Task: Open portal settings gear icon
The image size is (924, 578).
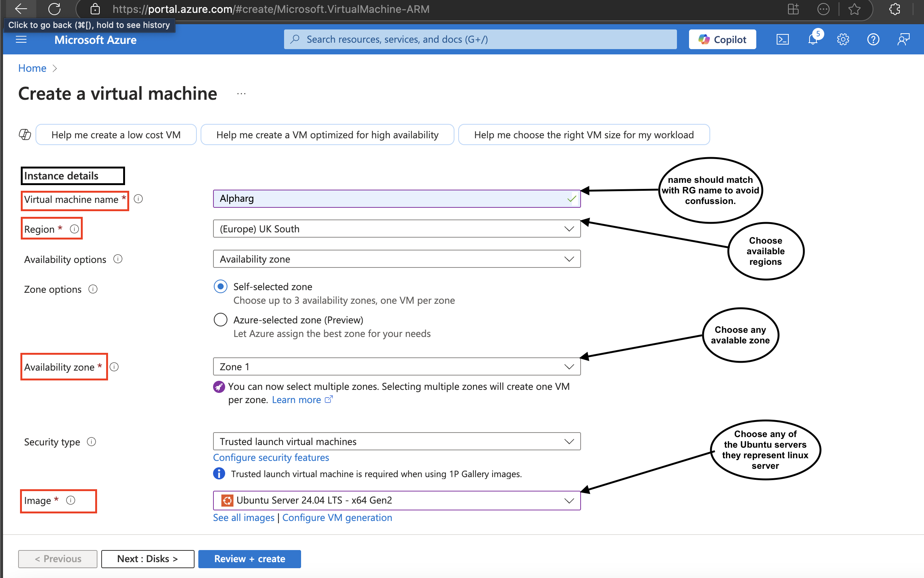Action: coord(843,39)
